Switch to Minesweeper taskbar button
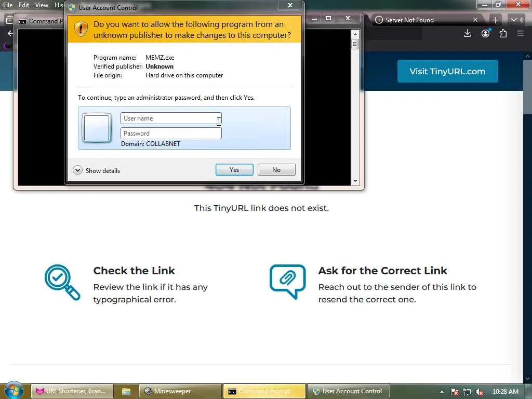Screen dimensions: 532x399 click(x=180, y=391)
